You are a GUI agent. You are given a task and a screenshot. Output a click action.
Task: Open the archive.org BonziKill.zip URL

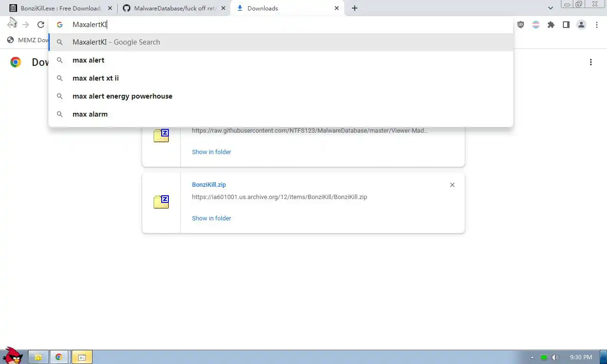[279, 197]
